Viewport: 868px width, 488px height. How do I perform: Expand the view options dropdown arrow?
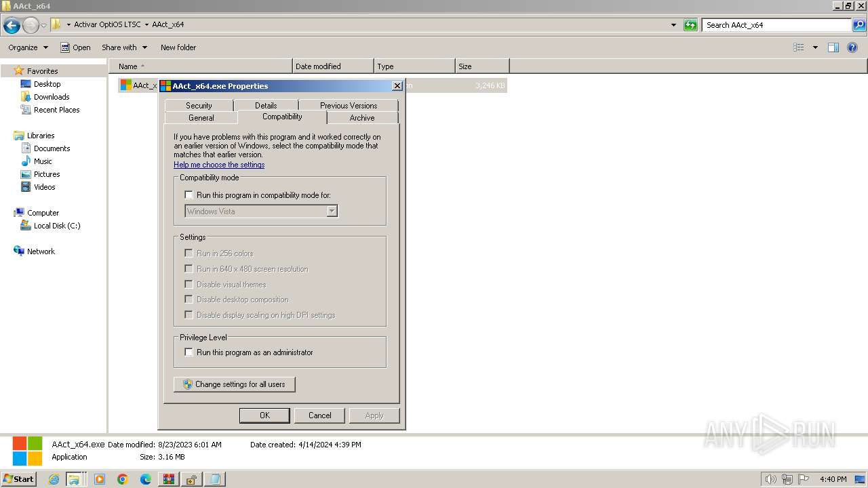(x=815, y=47)
